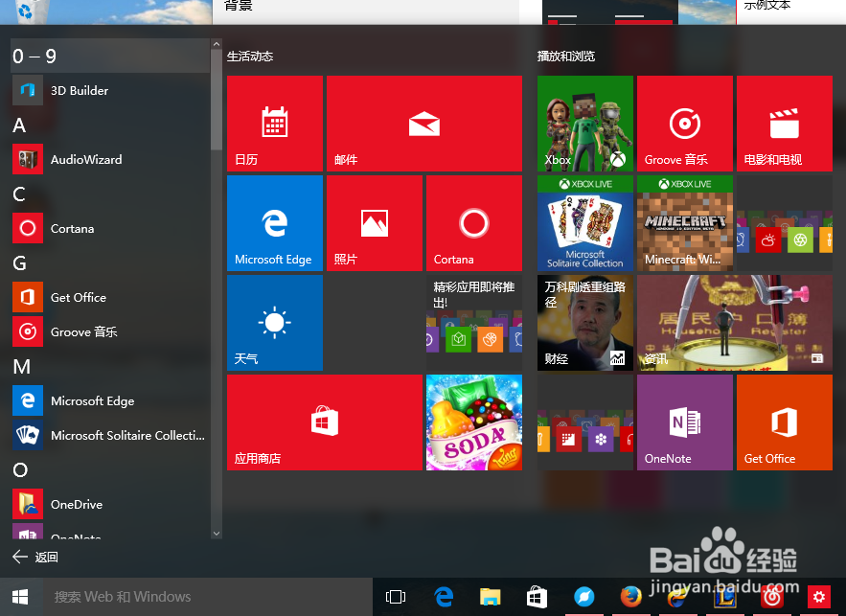Launch AudioWizard from the app list
Screen dimensions: 846x616
point(110,160)
